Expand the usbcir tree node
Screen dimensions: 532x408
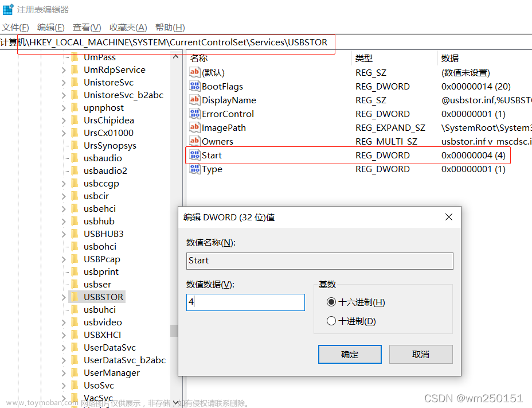(x=64, y=196)
